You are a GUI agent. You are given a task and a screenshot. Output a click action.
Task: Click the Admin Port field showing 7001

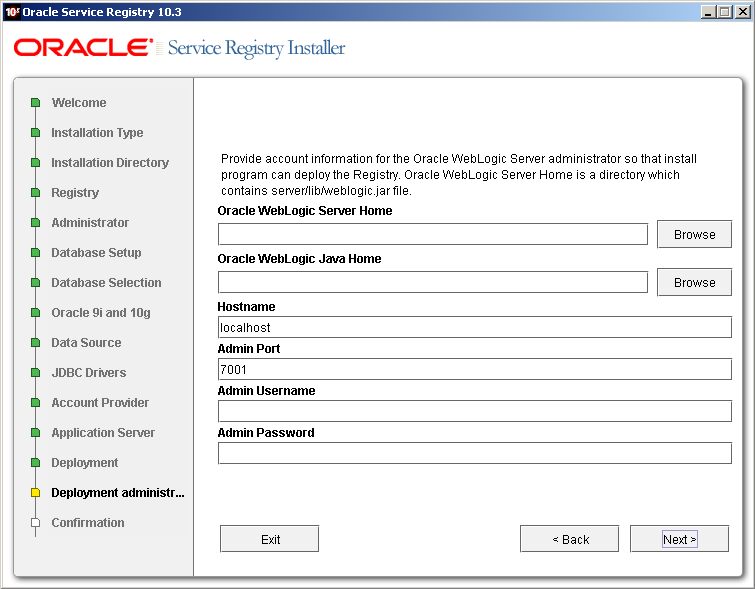click(475, 369)
